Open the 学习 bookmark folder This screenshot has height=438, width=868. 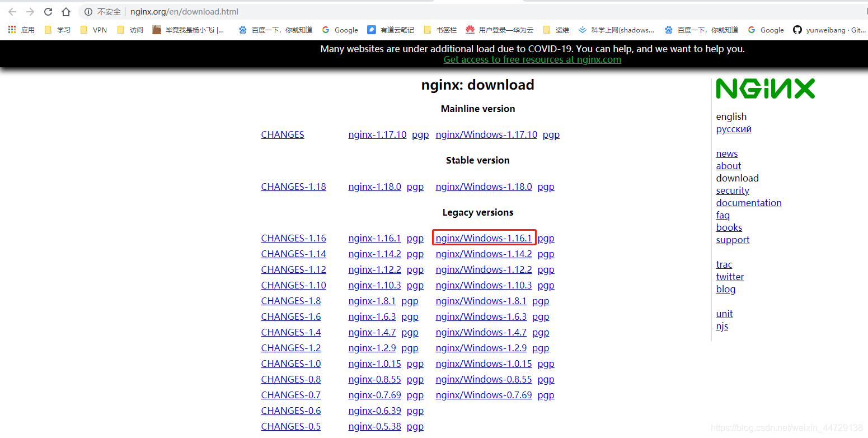(57, 30)
